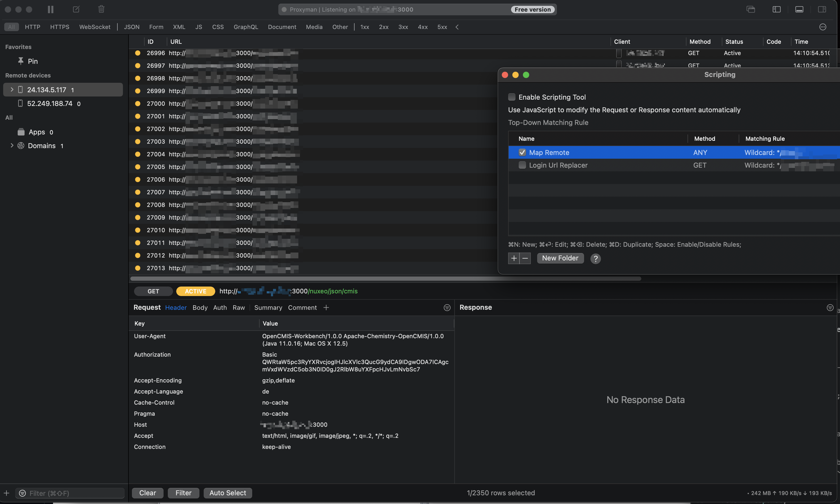This screenshot has width=840, height=504.
Task: Click the New Folder button
Action: 560,258
